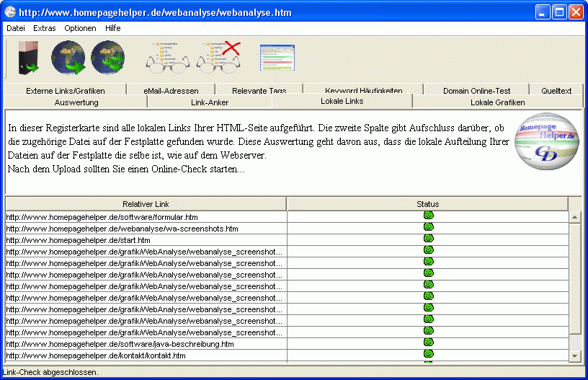Click the colored report page toolbar icon

point(277,58)
